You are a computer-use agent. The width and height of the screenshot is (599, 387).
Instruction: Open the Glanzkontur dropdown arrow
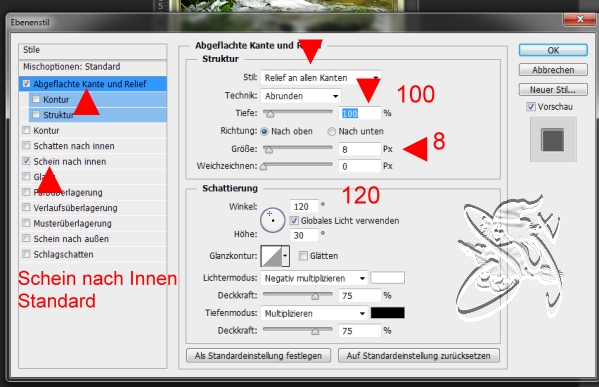pos(285,256)
